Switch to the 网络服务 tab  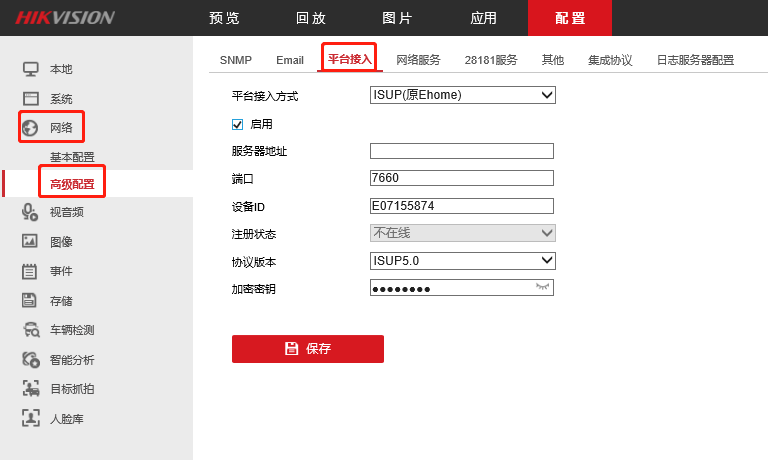(418, 60)
